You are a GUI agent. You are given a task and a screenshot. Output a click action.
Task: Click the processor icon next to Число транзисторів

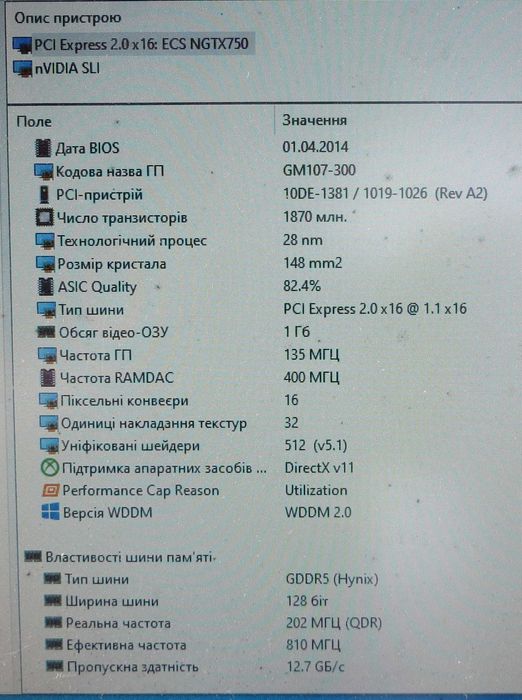click(44, 217)
